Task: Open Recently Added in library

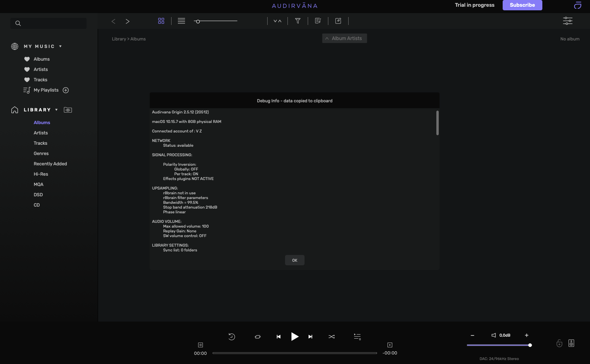Action: pyautogui.click(x=50, y=164)
